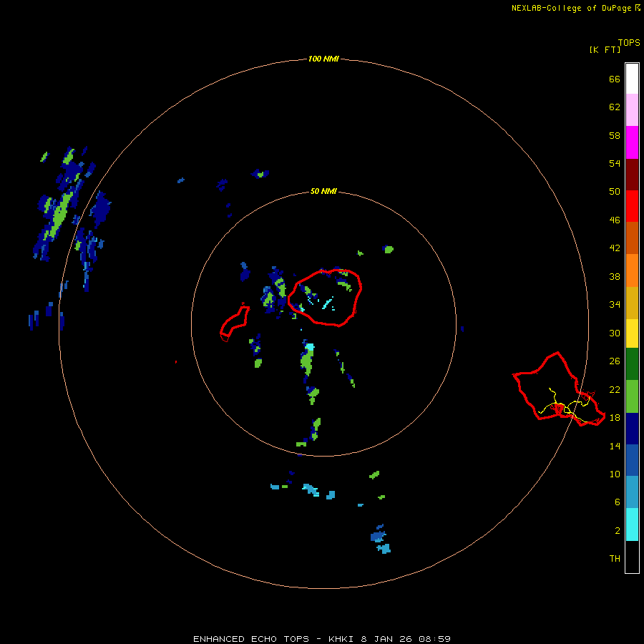644x644 pixels.
Task: Click the gold 34 K FT legend swatch
Action: (x=632, y=303)
